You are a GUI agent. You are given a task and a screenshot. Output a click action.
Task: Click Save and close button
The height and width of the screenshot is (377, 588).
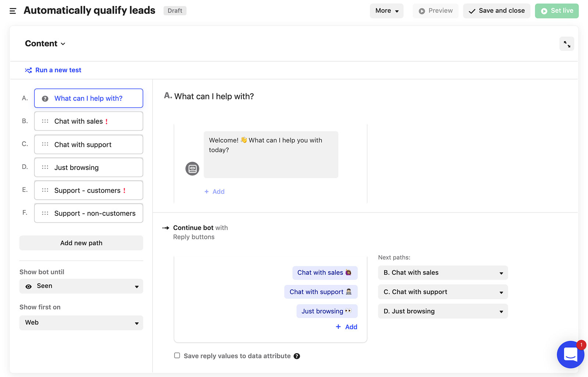tap(496, 11)
